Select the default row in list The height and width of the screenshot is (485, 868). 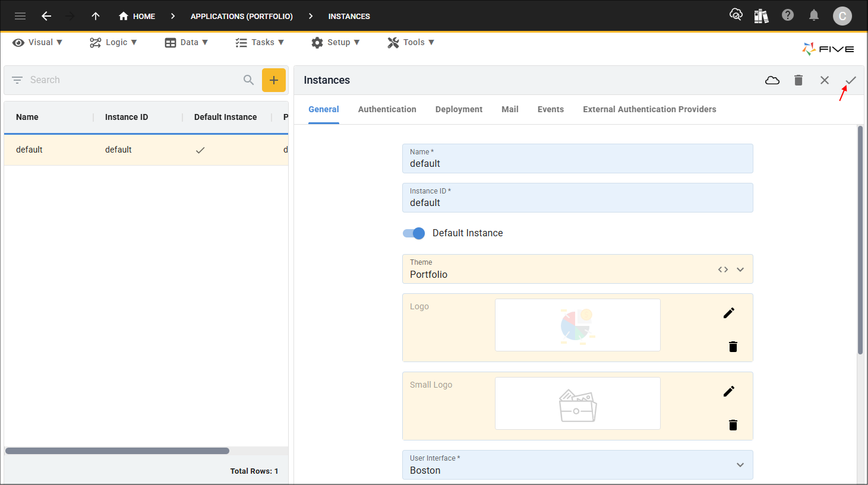(146, 150)
